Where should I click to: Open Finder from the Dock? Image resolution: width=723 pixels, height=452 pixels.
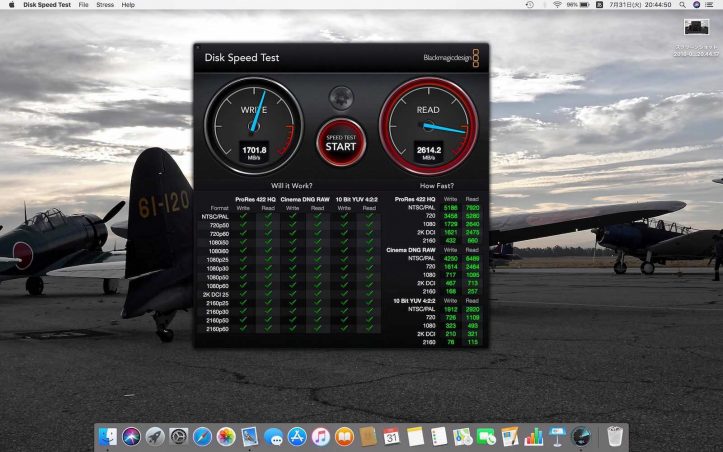[x=108, y=436]
